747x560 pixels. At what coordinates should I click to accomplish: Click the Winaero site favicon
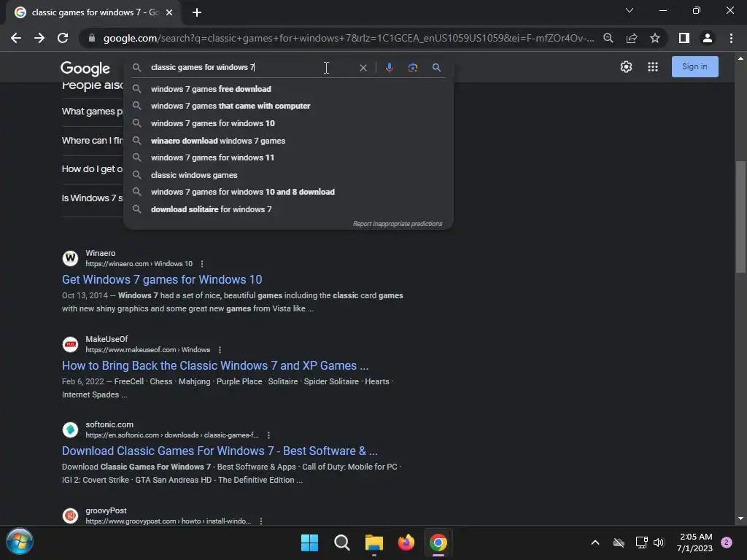click(x=71, y=258)
